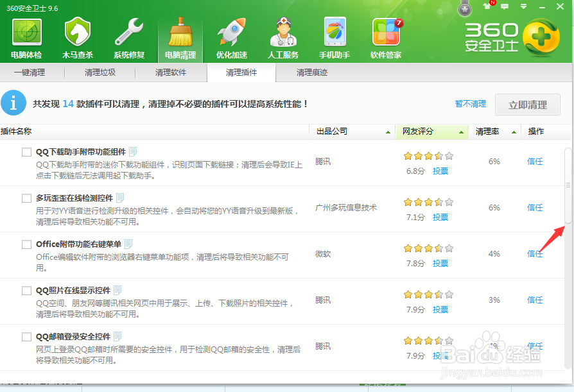This screenshot has width=574, height=392.
Task: Open detail note icon beside QQ照片在线显示控件
Action: (x=117, y=291)
